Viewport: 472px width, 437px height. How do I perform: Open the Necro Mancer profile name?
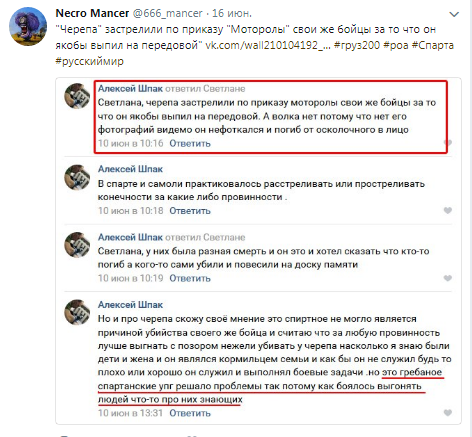click(x=92, y=13)
